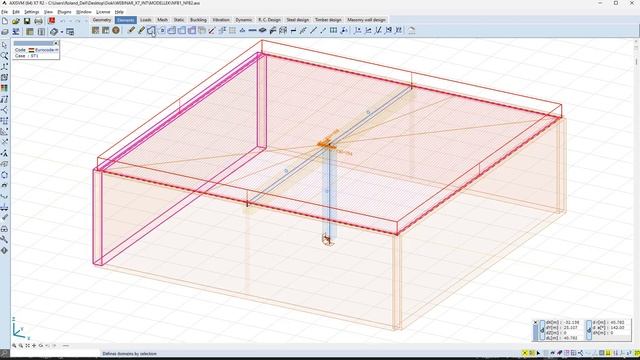The height and width of the screenshot is (360, 640).
Task: Open the Settings menu
Action: tap(31, 12)
